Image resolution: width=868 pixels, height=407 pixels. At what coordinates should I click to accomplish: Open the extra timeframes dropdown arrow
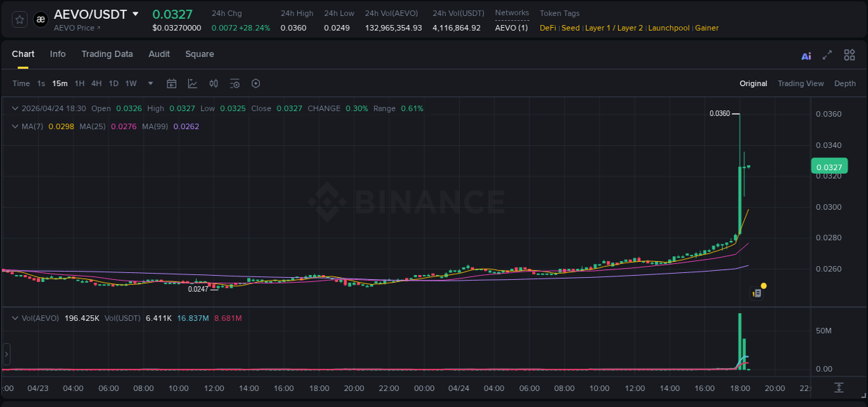tap(149, 83)
